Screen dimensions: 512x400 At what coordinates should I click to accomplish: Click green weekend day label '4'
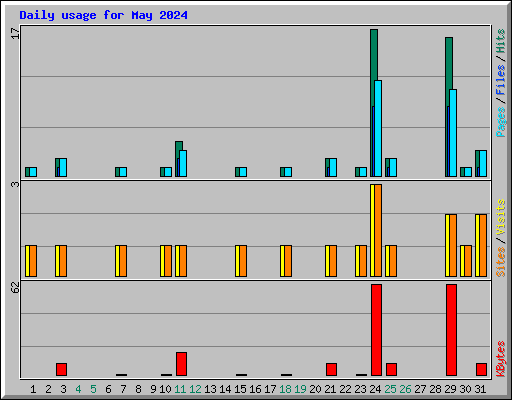[78, 389]
